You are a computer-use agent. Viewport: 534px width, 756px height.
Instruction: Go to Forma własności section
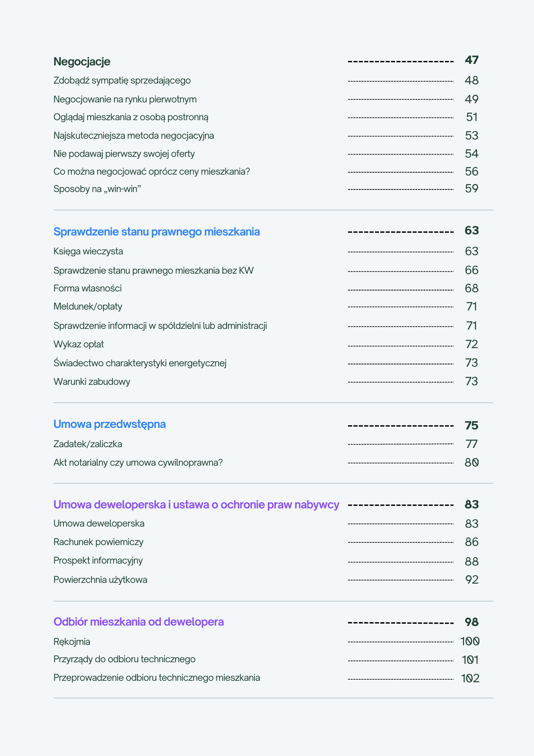88,288
